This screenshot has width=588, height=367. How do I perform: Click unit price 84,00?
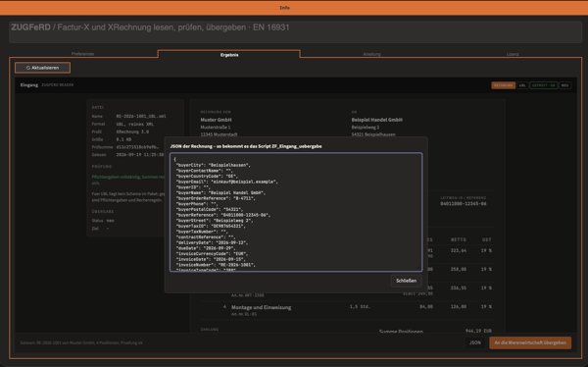pos(426,307)
